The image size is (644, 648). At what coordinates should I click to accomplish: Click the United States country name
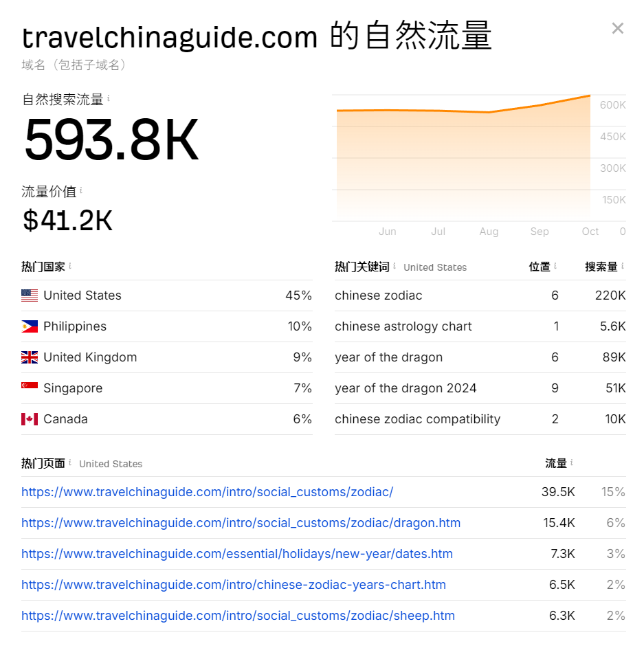(x=82, y=295)
